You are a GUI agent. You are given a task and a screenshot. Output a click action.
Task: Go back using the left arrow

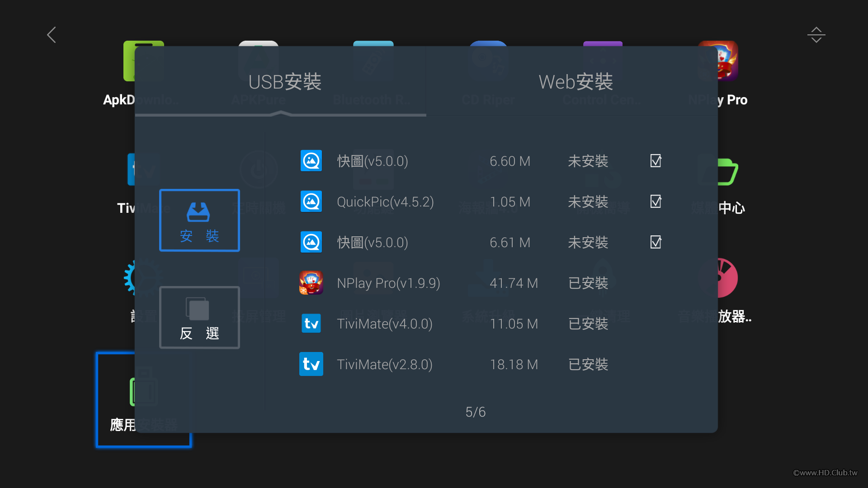[52, 35]
